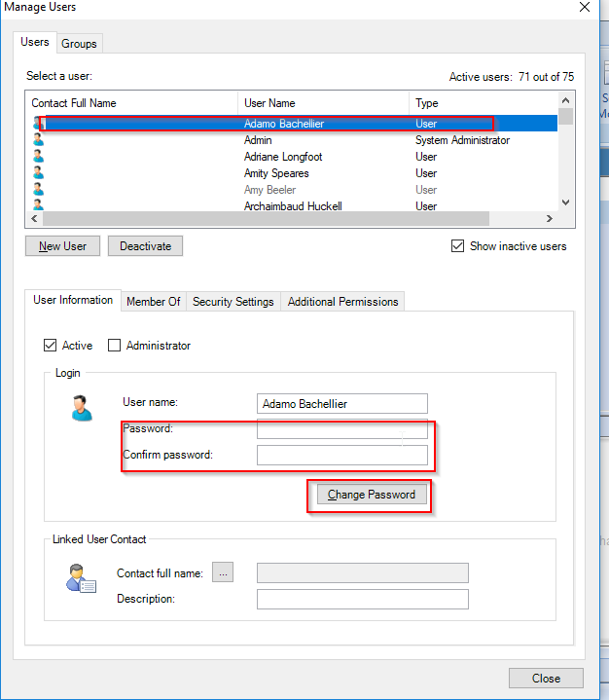Select the Adamo Bachellier user row
Screen dimensions: 609x700
click(295, 124)
